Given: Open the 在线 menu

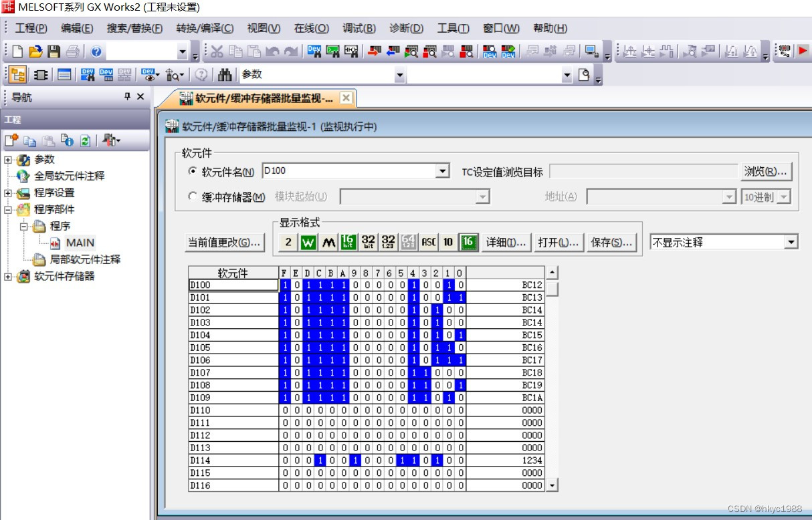Looking at the screenshot, I should click(312, 28).
